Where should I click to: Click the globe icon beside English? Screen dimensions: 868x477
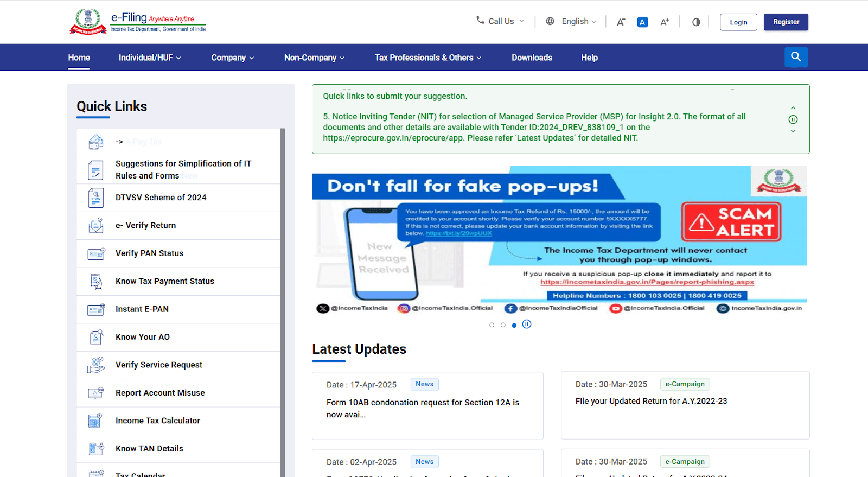click(x=550, y=21)
